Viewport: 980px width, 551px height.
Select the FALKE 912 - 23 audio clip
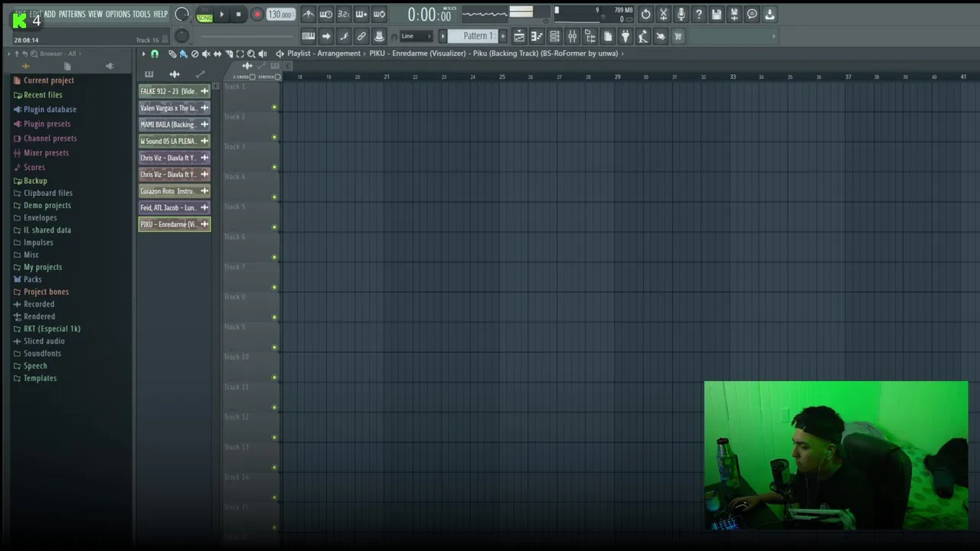[x=174, y=91]
